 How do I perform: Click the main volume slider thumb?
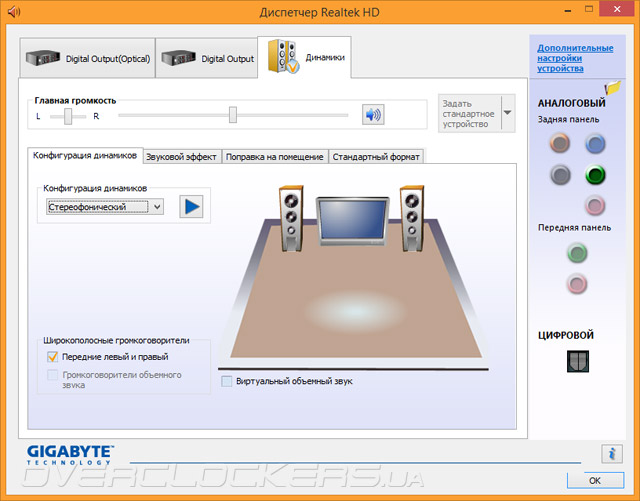pos(233,115)
